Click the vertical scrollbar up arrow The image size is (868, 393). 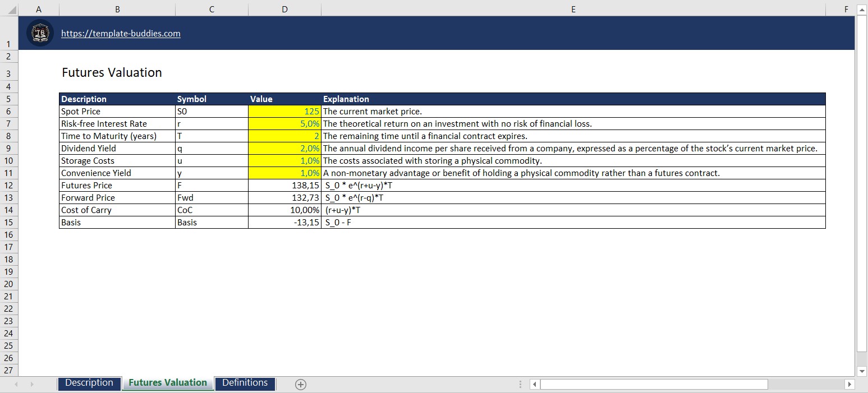pos(862,10)
